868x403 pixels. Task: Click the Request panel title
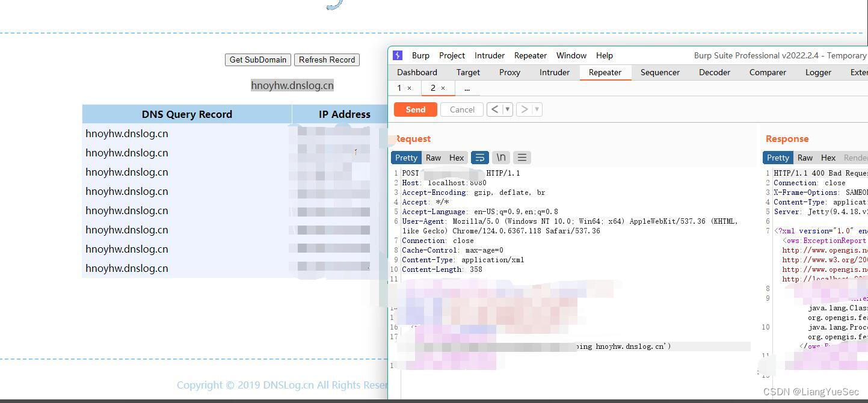point(413,139)
